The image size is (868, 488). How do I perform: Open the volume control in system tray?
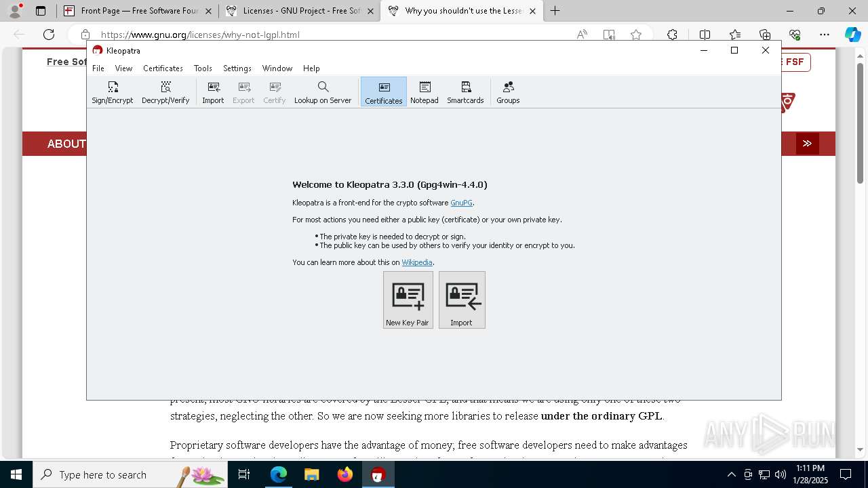click(781, 474)
